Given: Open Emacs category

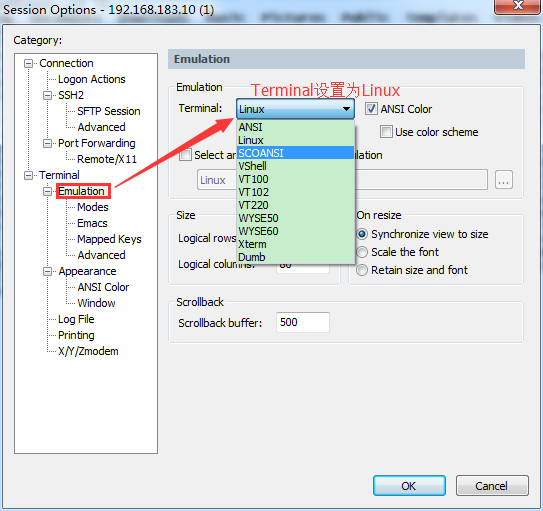Looking at the screenshot, I should pos(92,223).
